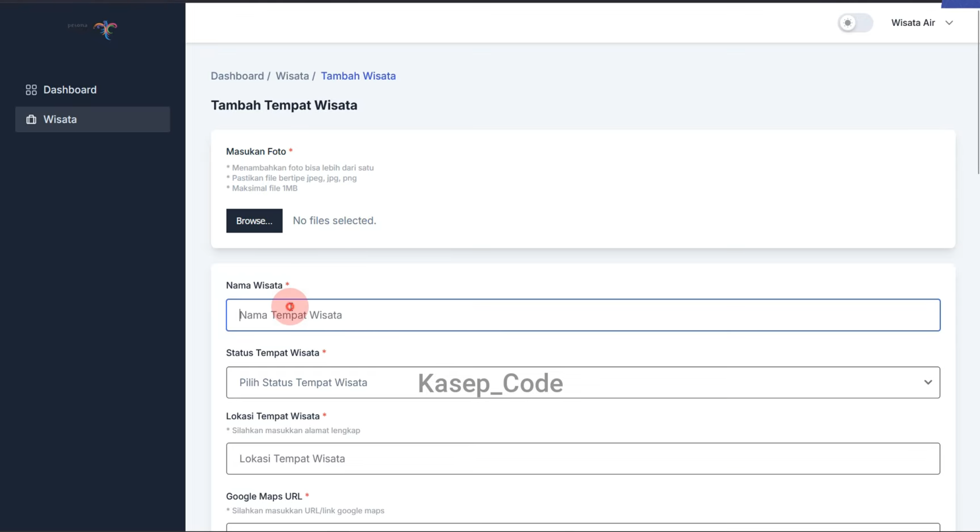Viewport: 980px width, 532px height.
Task: Click the 'Google Maps URL' label
Action: pos(264,496)
